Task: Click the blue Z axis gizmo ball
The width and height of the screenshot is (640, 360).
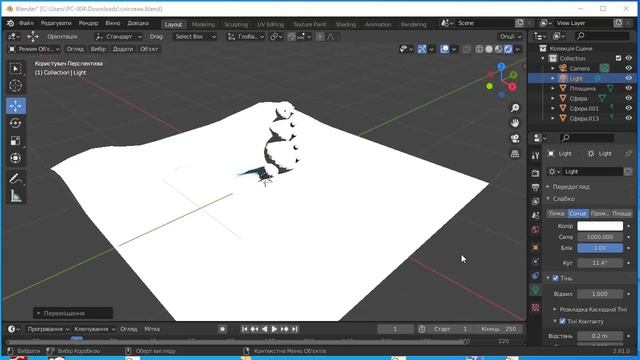Action: coord(501,67)
